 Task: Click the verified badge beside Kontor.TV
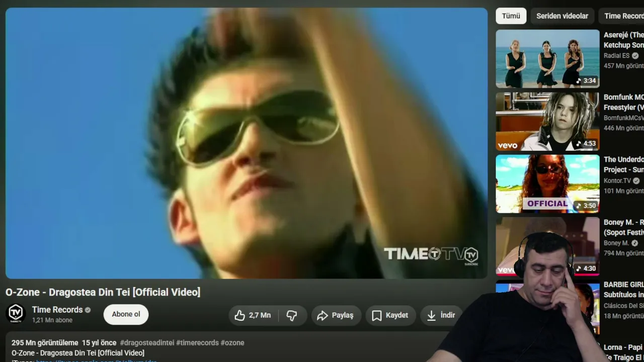[636, 180]
